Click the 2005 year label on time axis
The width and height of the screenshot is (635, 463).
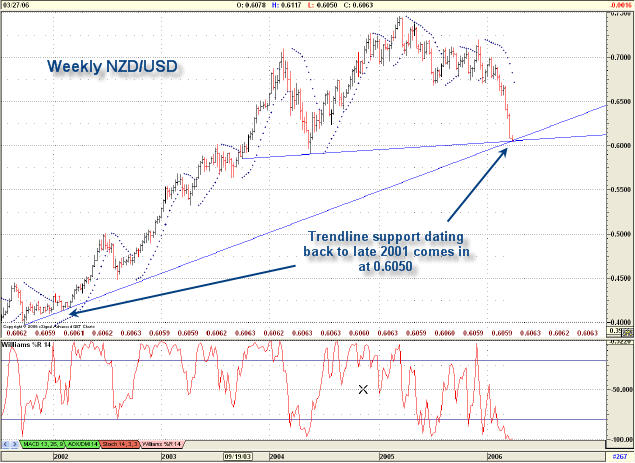coord(387,457)
